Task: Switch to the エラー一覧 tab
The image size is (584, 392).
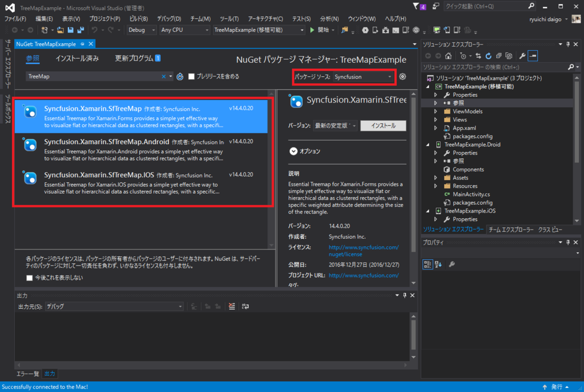Action: [x=28, y=374]
